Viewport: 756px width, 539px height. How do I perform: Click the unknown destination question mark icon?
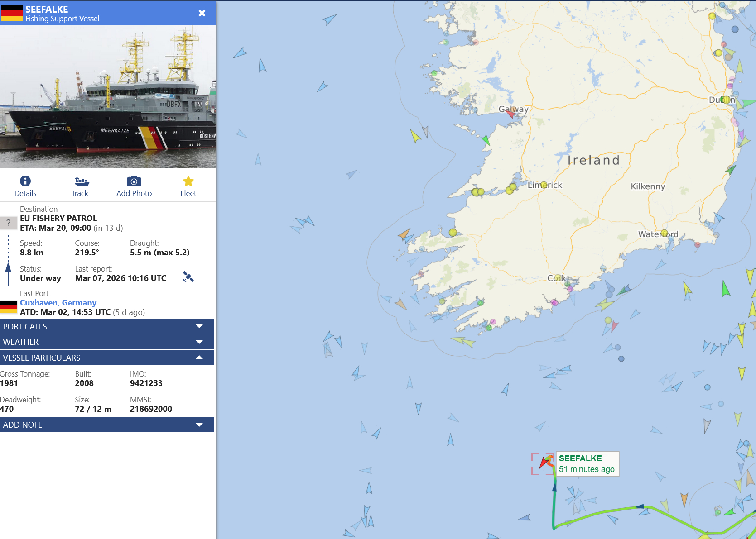coord(8,223)
